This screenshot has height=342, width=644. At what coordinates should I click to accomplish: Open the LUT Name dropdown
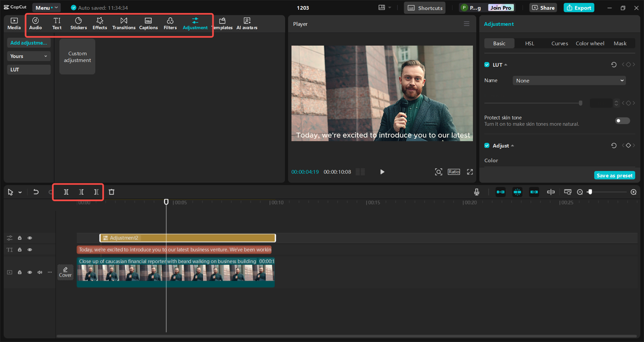point(570,80)
